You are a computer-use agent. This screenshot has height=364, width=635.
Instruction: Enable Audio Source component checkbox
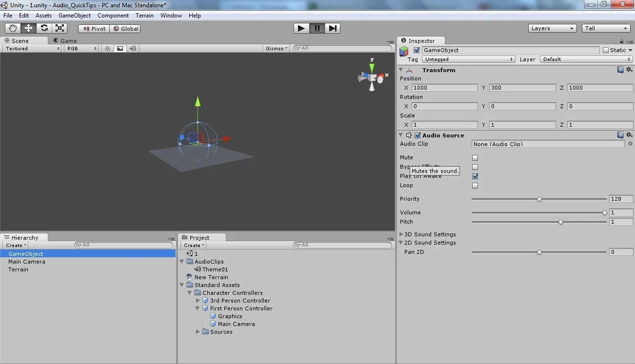pos(417,135)
